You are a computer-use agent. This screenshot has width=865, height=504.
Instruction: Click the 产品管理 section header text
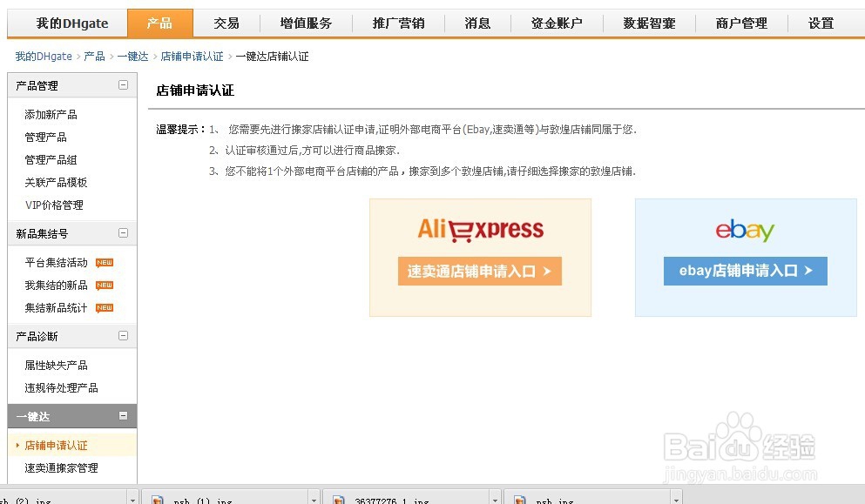(37, 86)
